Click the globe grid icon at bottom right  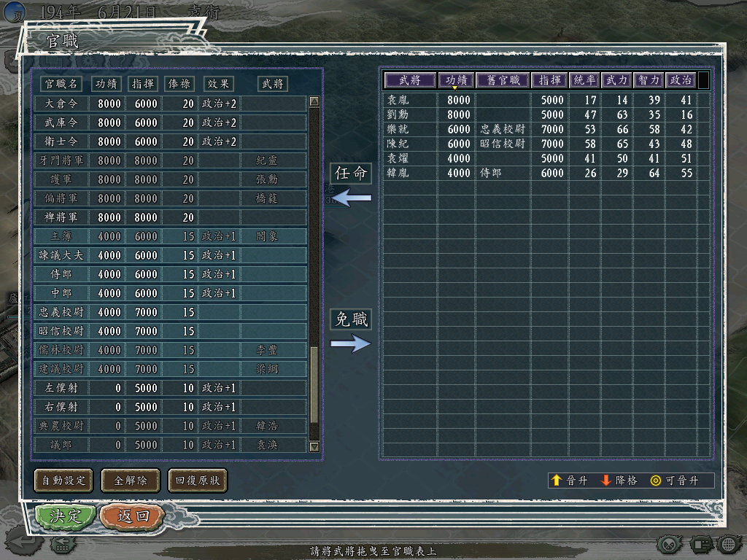[x=729, y=544]
